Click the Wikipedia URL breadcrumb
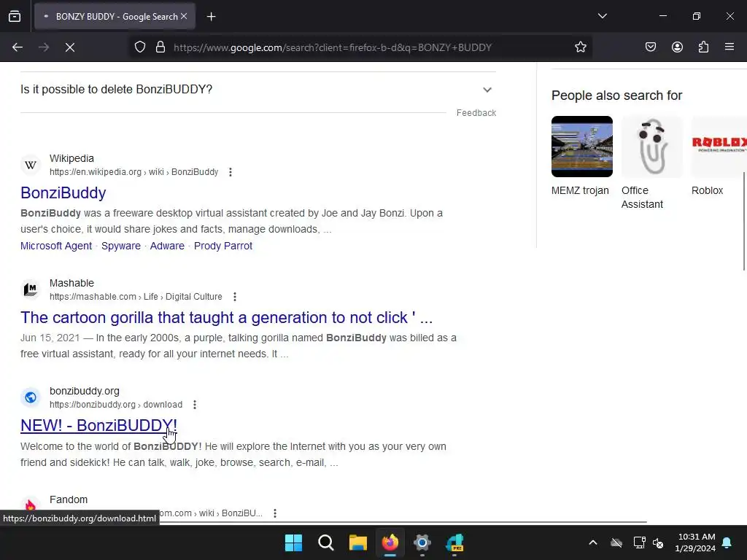Viewport: 747px width, 560px height. click(134, 172)
